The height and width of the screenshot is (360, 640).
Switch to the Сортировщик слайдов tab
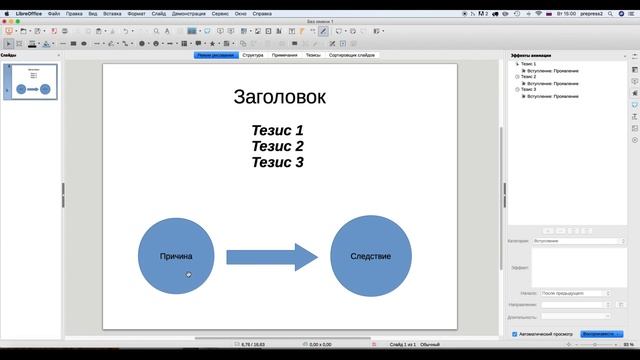pyautogui.click(x=352, y=55)
